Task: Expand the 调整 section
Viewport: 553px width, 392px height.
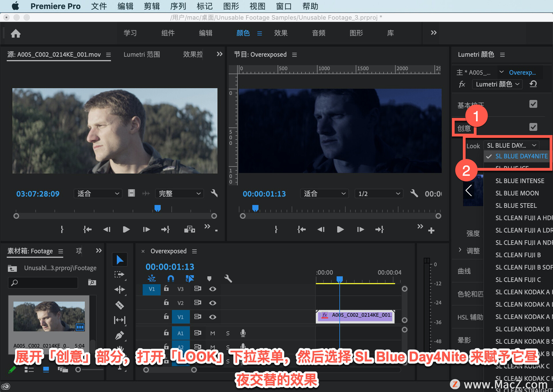Action: click(x=460, y=250)
